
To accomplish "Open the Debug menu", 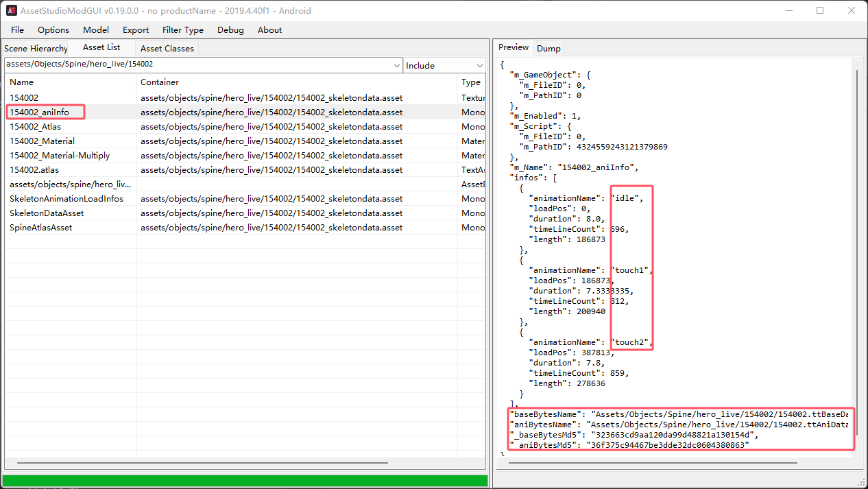I will 230,29.
